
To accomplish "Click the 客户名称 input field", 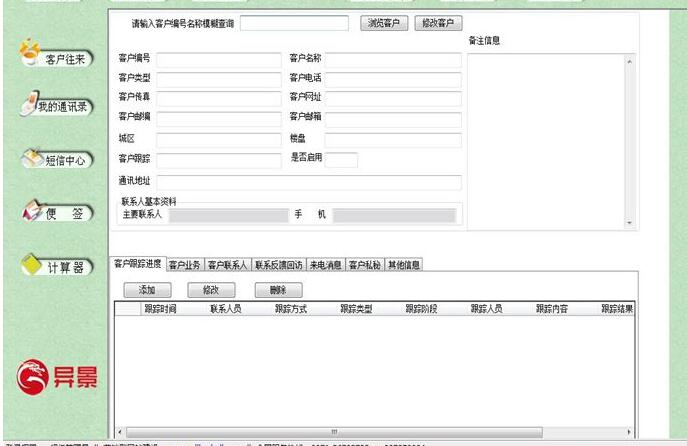I will (393, 60).
